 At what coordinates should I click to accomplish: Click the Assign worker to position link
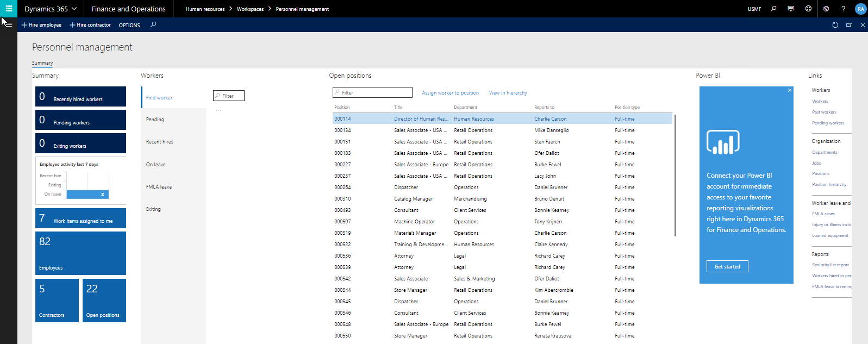click(x=450, y=93)
